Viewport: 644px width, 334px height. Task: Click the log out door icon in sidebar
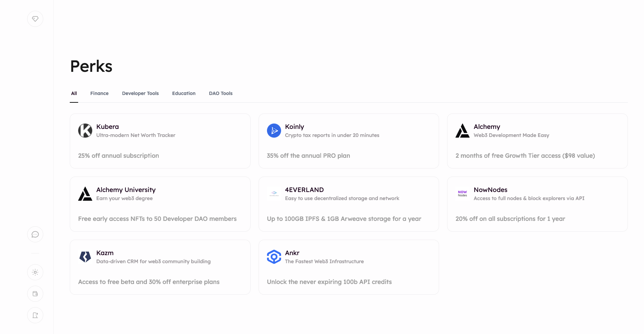coord(35,315)
